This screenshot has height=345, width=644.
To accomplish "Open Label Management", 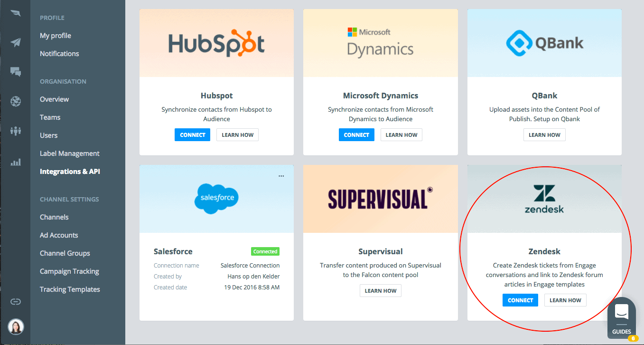I will (70, 153).
